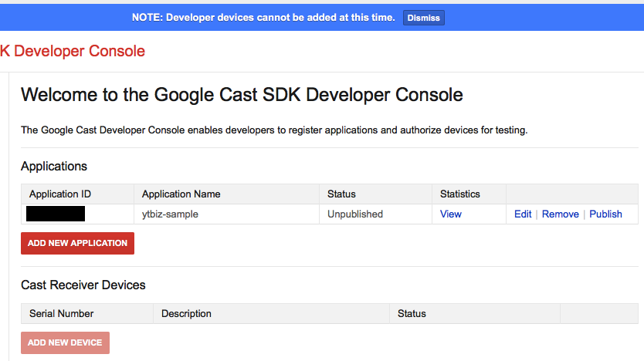This screenshot has height=361, width=644.
Task: Remove the ytbiz-sample application
Action: tap(560, 214)
